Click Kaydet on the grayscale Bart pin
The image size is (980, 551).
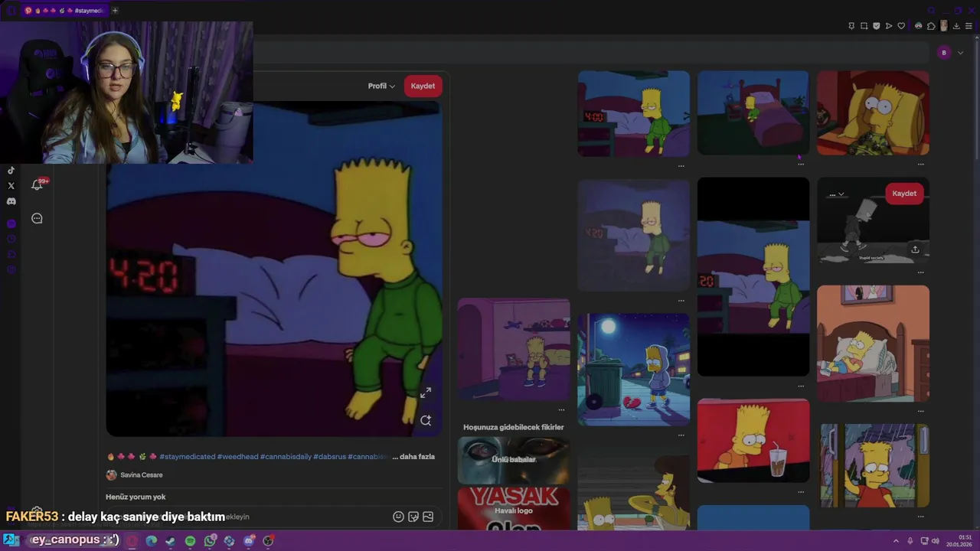904,194
